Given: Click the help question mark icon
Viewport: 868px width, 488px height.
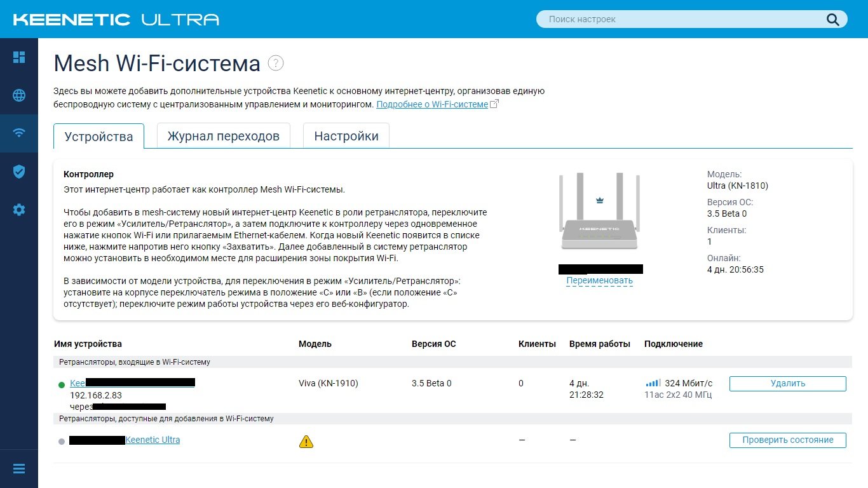Looking at the screenshot, I should click(276, 63).
